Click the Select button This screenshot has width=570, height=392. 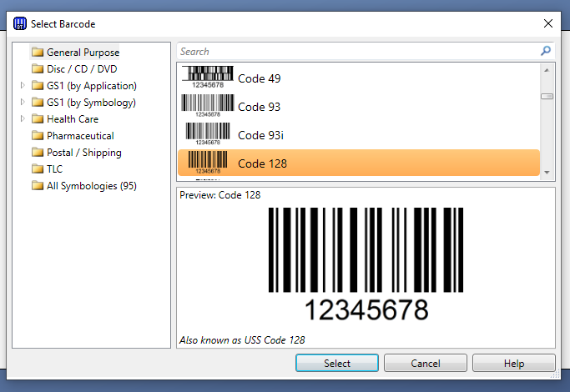click(x=337, y=363)
